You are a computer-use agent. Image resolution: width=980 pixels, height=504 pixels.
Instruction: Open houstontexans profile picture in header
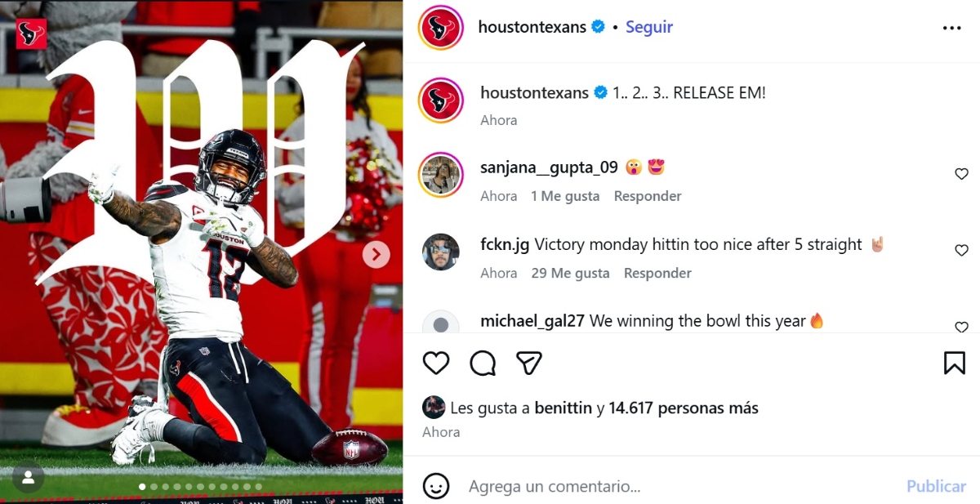click(x=441, y=27)
